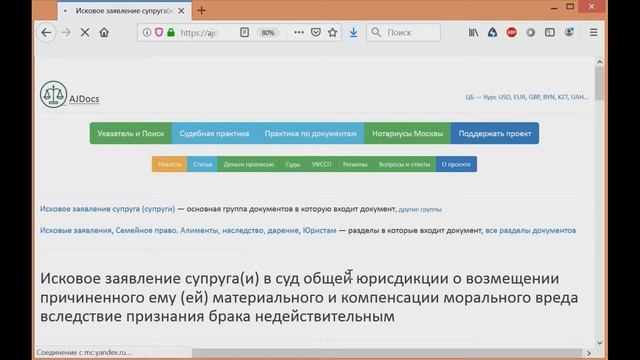Follow Юристам section link
Viewport: 640px width, 360px height.
320,230
